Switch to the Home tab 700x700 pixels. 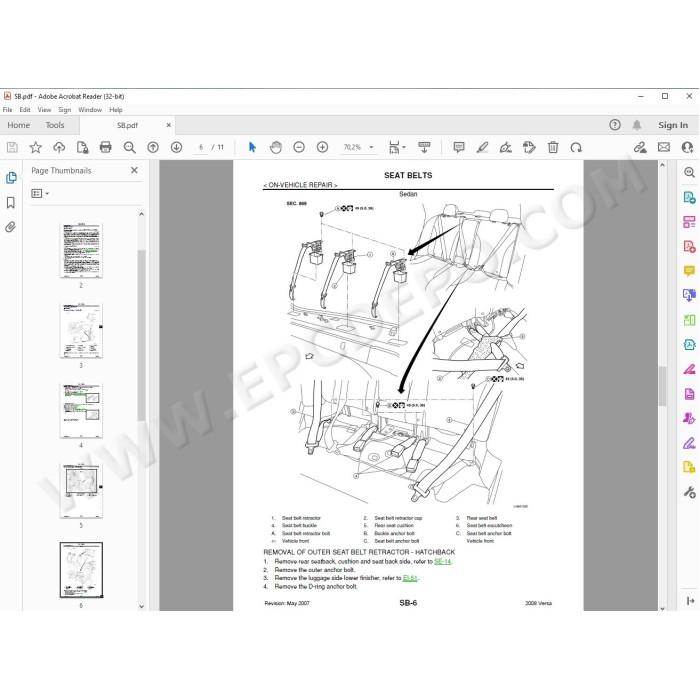coord(19,125)
